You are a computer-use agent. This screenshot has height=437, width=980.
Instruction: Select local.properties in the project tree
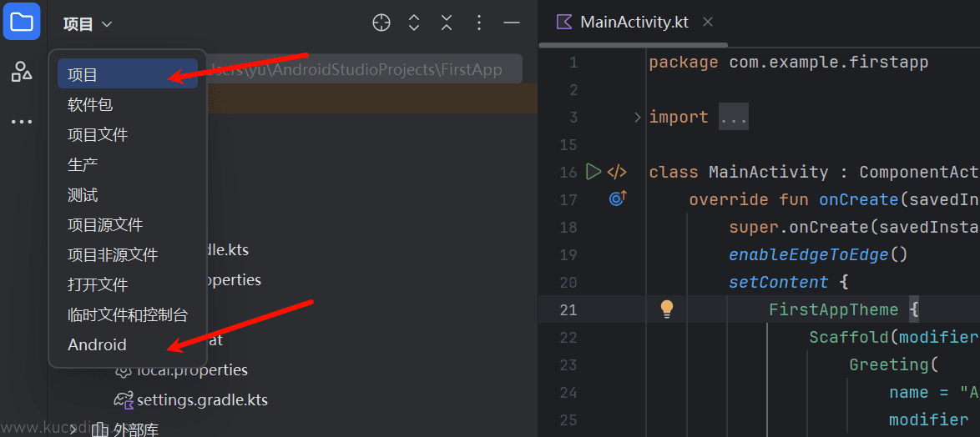coord(193,369)
